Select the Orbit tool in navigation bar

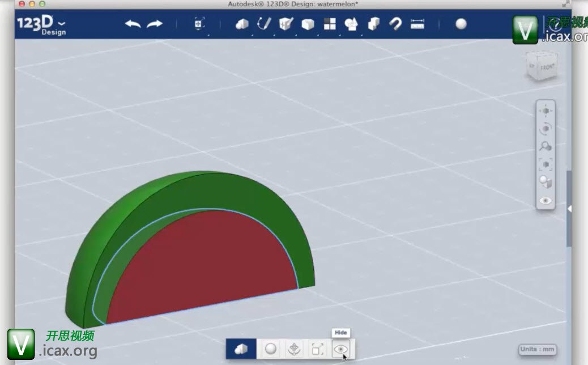pos(546,129)
